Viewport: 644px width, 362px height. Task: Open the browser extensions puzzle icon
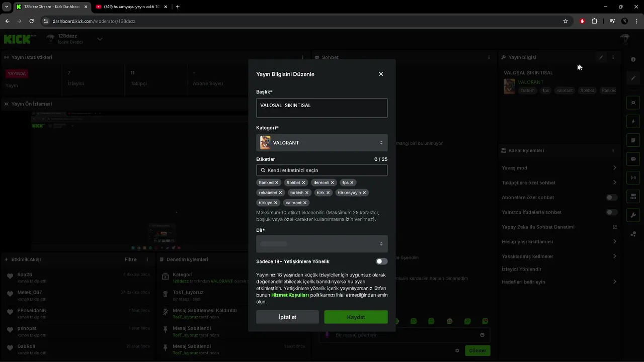[595, 21]
